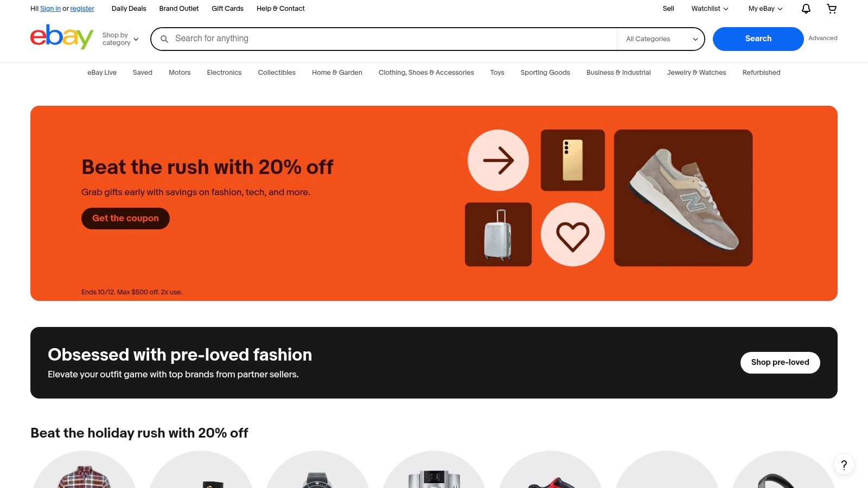Expand the Shop by category dropdown
Viewport: 868px width, 488px height.
(120, 39)
